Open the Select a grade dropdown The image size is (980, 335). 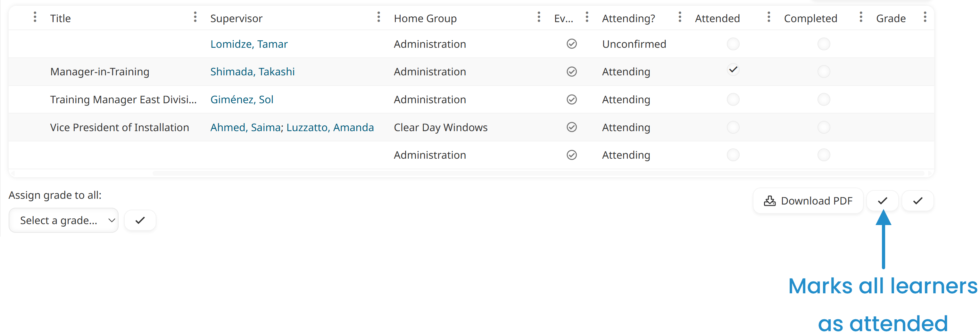63,220
